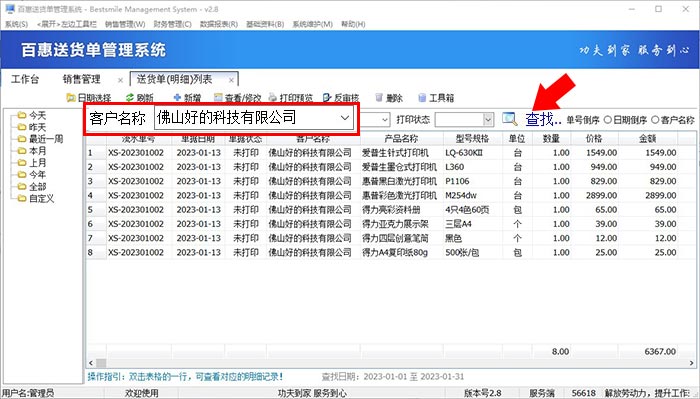Click the total amount 6367.00

[660, 352]
